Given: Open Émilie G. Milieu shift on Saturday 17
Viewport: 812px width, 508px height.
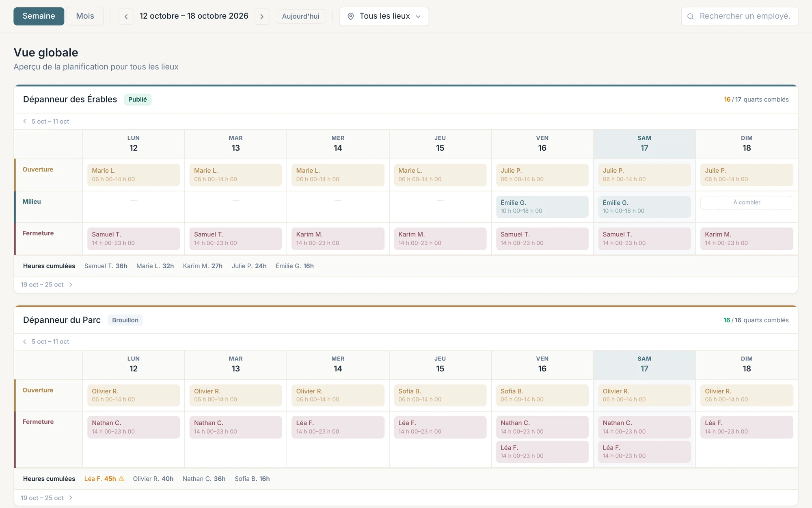Looking at the screenshot, I should (x=644, y=207).
